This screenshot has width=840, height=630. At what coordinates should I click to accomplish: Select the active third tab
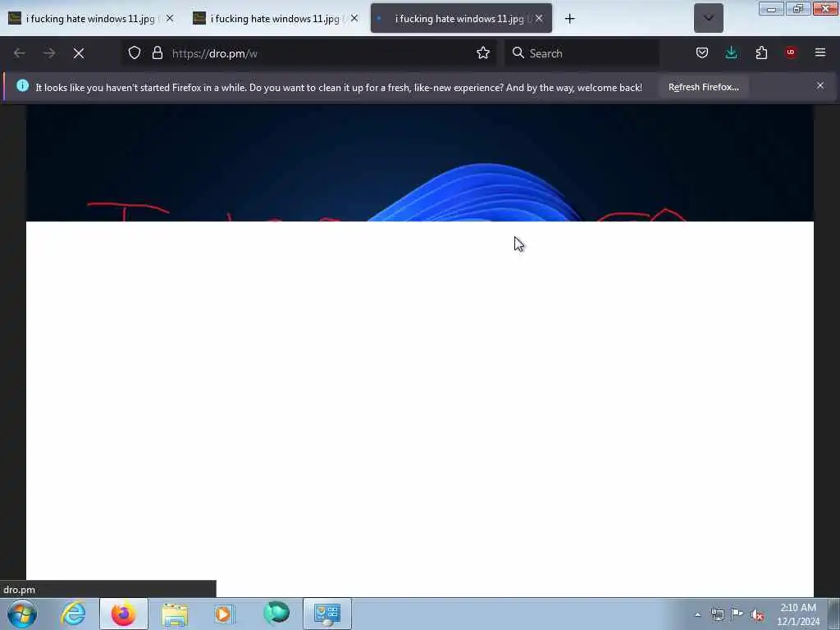[461, 19]
